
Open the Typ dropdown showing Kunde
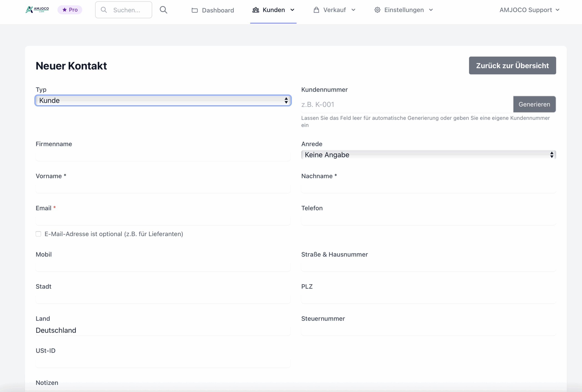click(163, 100)
